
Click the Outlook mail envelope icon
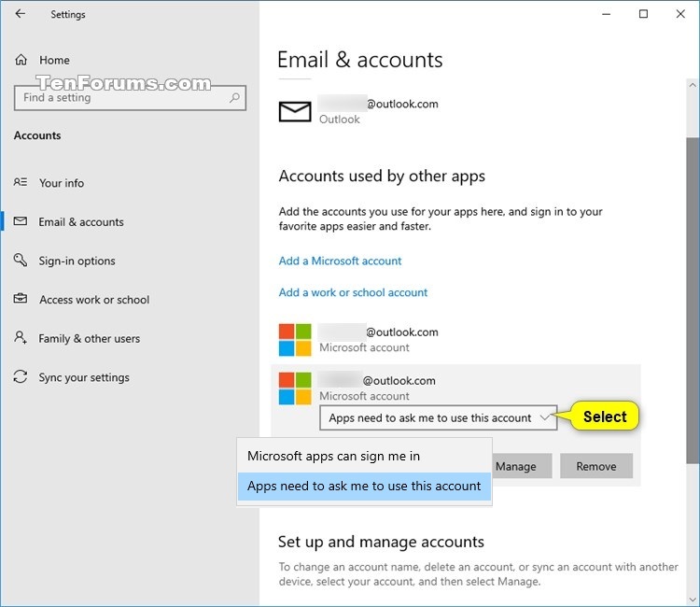click(x=295, y=111)
